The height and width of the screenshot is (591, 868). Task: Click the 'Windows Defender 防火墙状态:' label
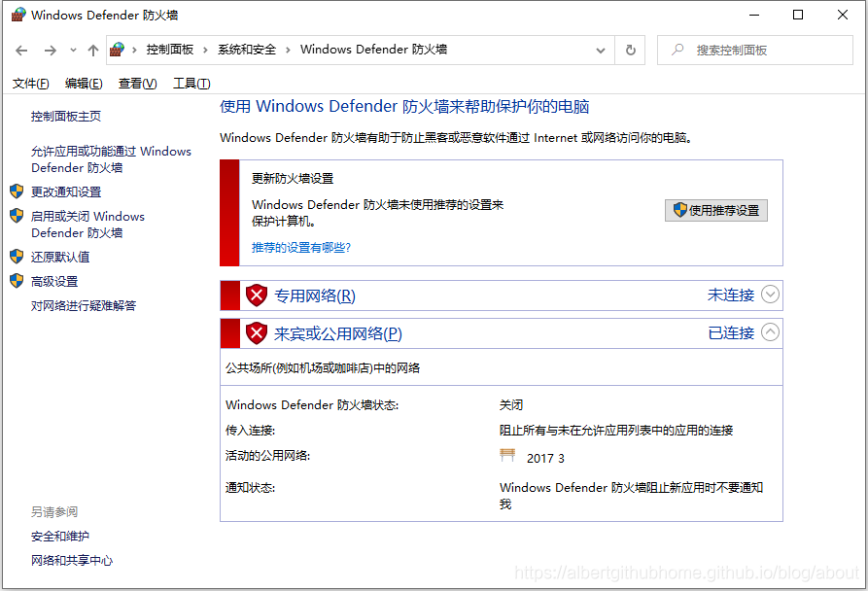coord(312,405)
